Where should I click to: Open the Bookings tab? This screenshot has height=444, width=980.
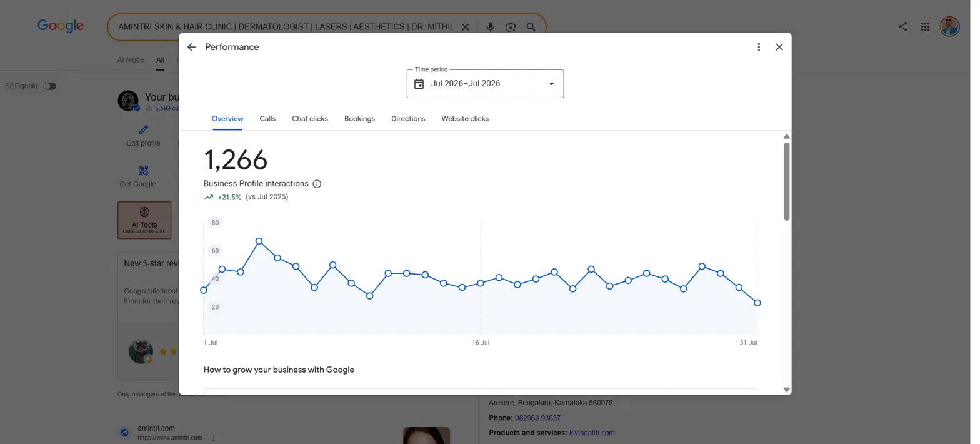click(x=359, y=119)
